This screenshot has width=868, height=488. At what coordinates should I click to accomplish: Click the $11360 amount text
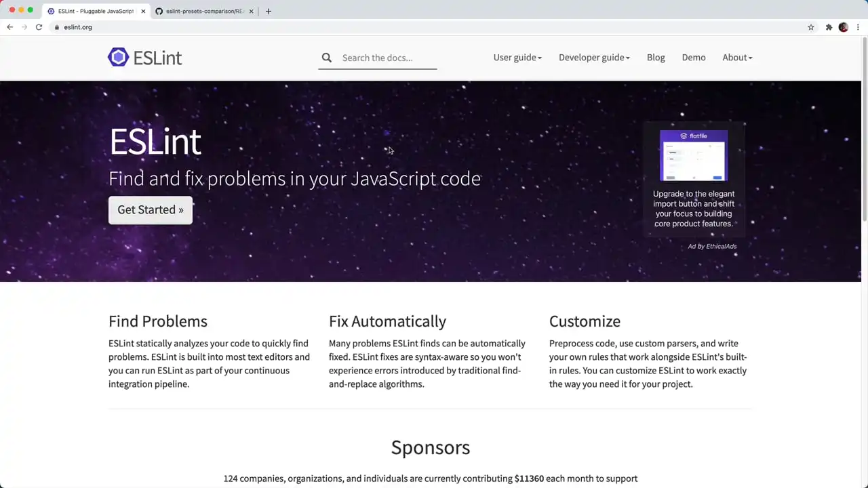[529, 479]
